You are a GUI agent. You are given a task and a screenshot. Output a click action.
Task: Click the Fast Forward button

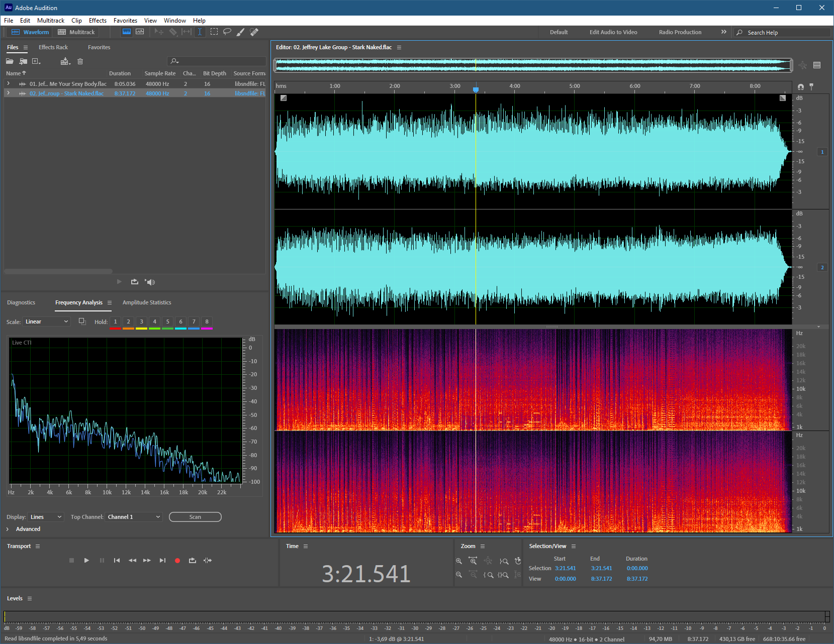147,560
